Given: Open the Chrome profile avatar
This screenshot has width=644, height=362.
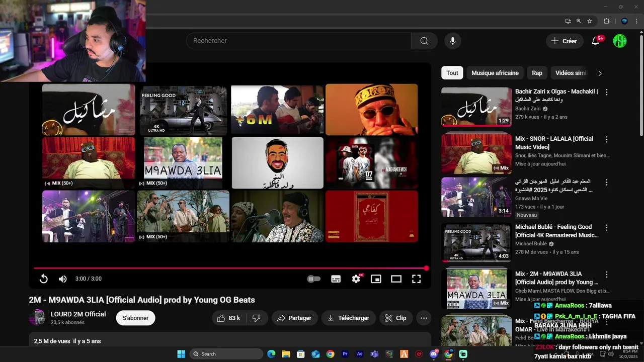Looking at the screenshot, I should tap(624, 21).
